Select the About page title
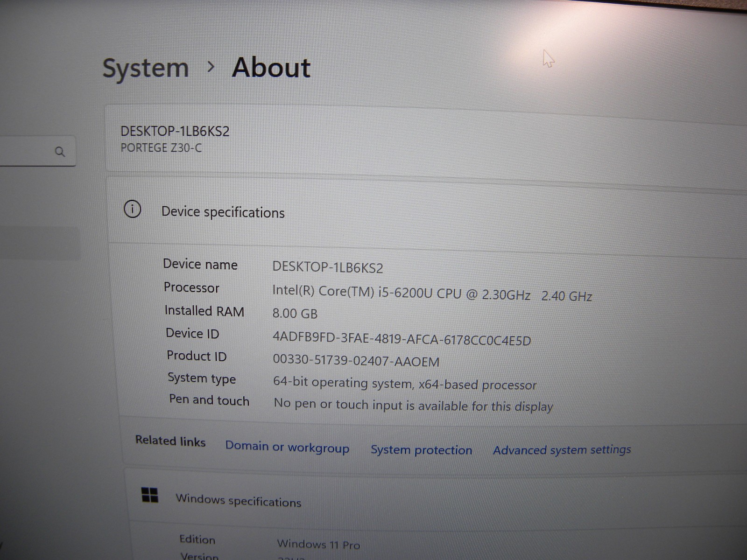 point(271,68)
